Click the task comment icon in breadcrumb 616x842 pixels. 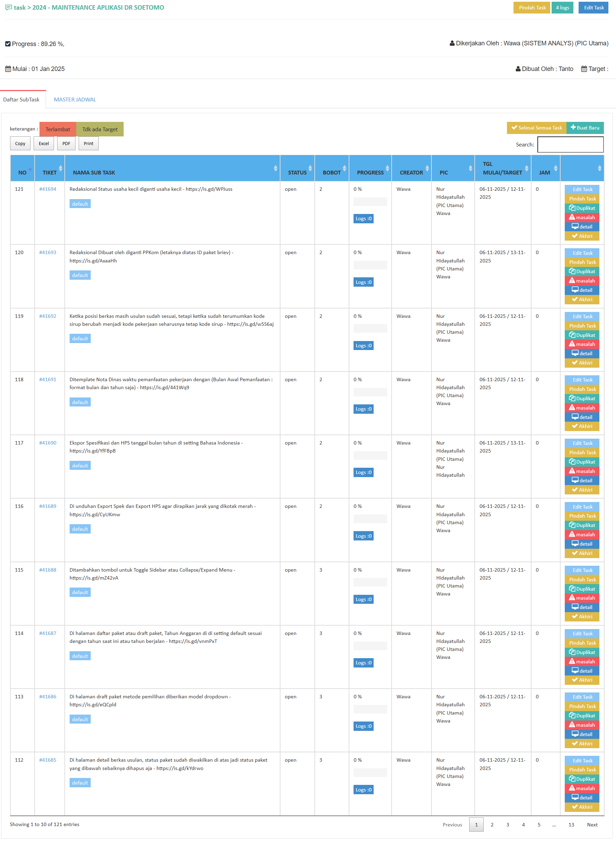(x=8, y=8)
